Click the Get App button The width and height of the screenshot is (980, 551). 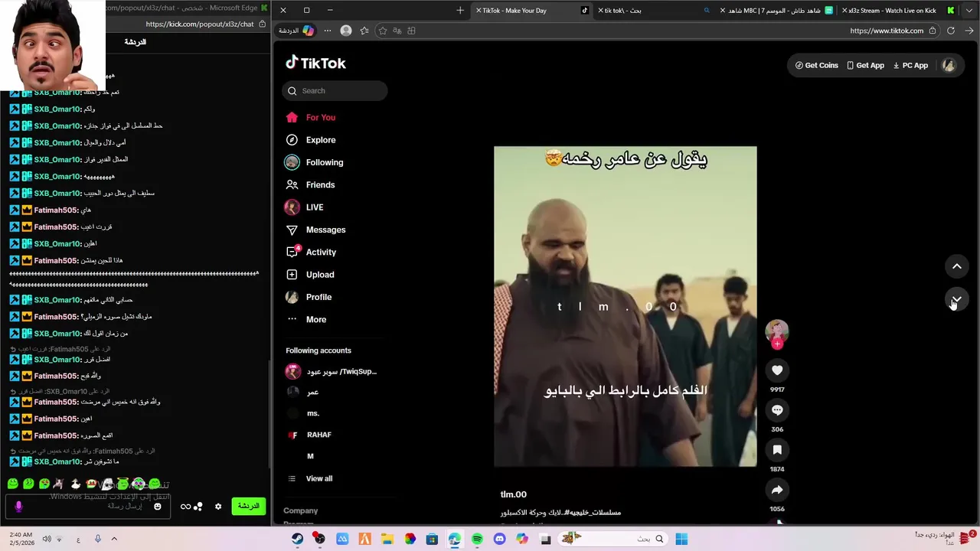point(865,66)
